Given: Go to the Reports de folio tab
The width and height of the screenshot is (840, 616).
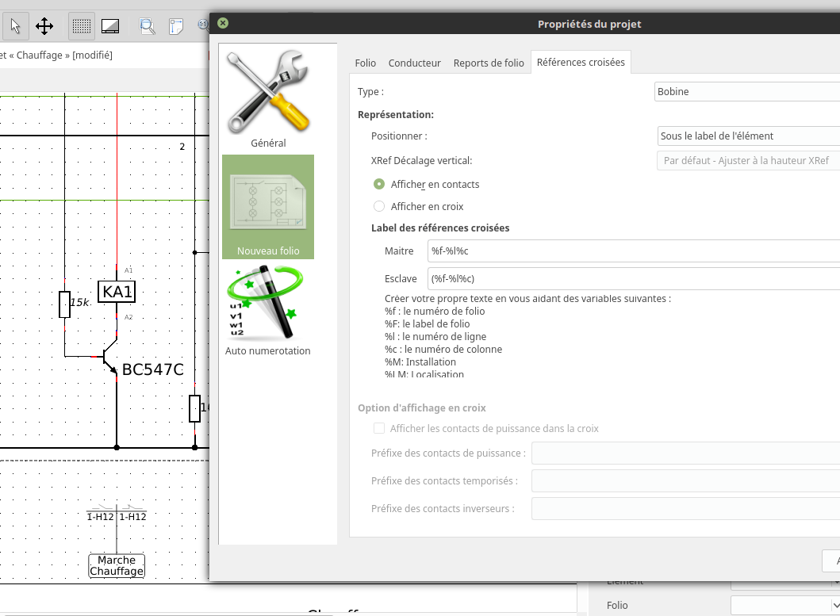Looking at the screenshot, I should point(489,63).
